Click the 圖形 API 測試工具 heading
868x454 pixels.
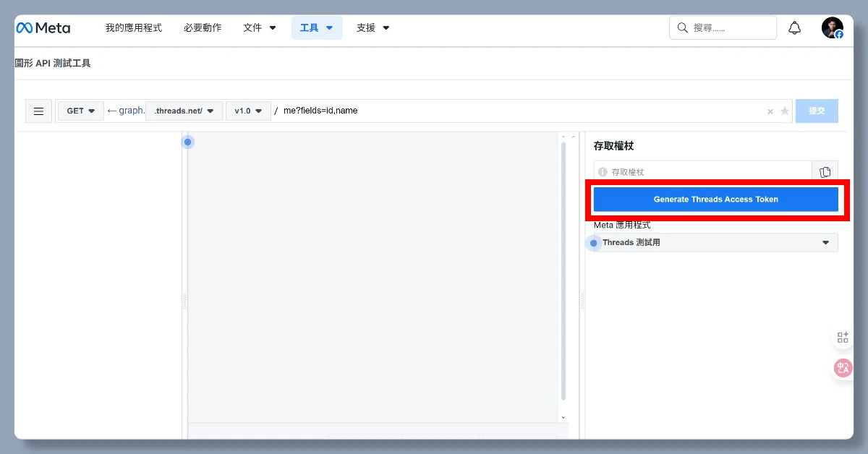(x=53, y=64)
